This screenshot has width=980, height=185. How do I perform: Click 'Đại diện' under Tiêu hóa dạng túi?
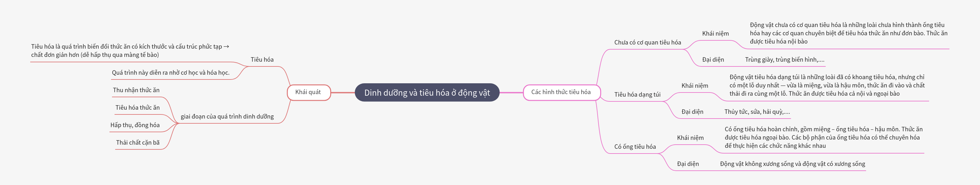692,112
